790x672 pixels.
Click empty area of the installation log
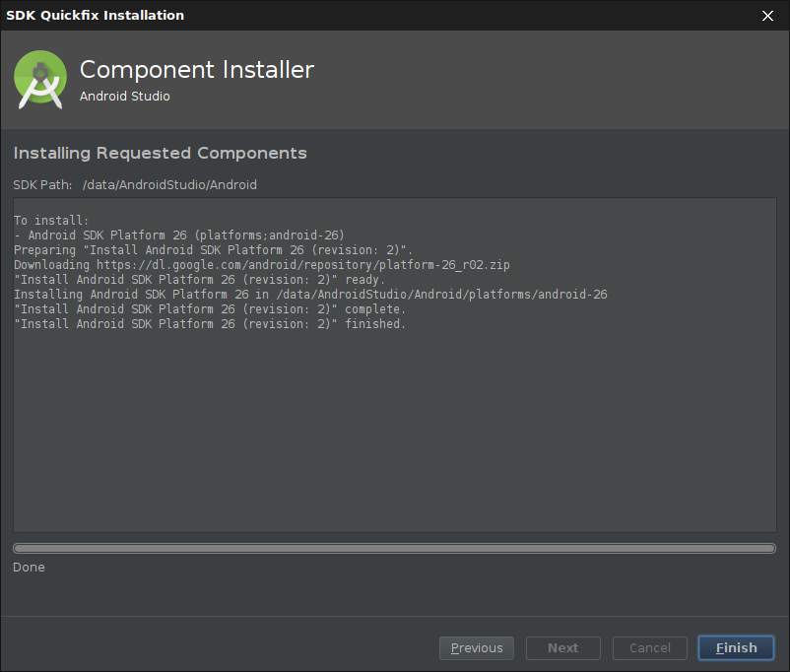coord(394,434)
